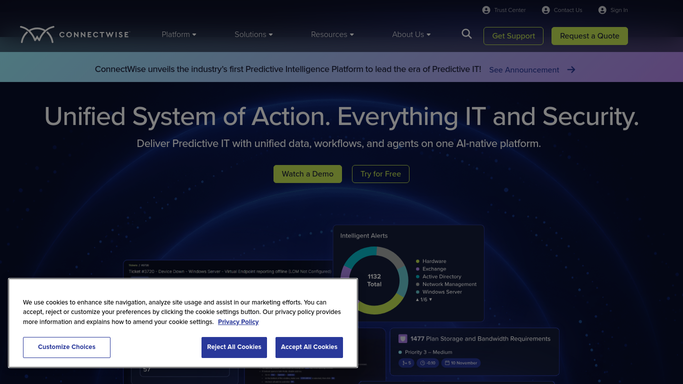Screen dimensions: 683x384
Task: Click the ConnectWise logo
Action: coord(74,34)
